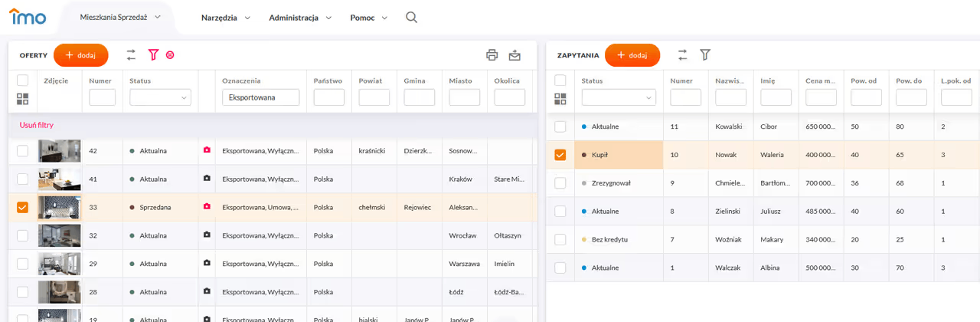Click the red camera icon for offer 42

(x=206, y=151)
